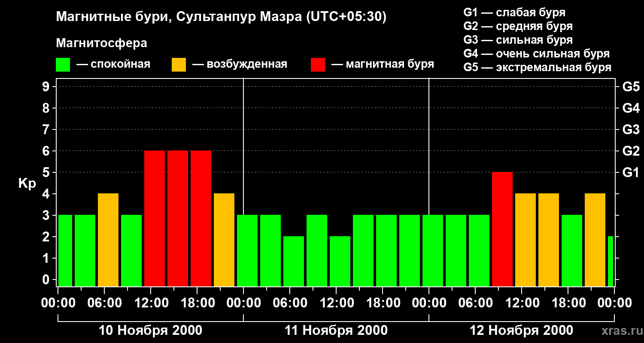Select the line 'G5 — экстремальная буря'
This screenshot has width=644, height=343.
tap(538, 67)
